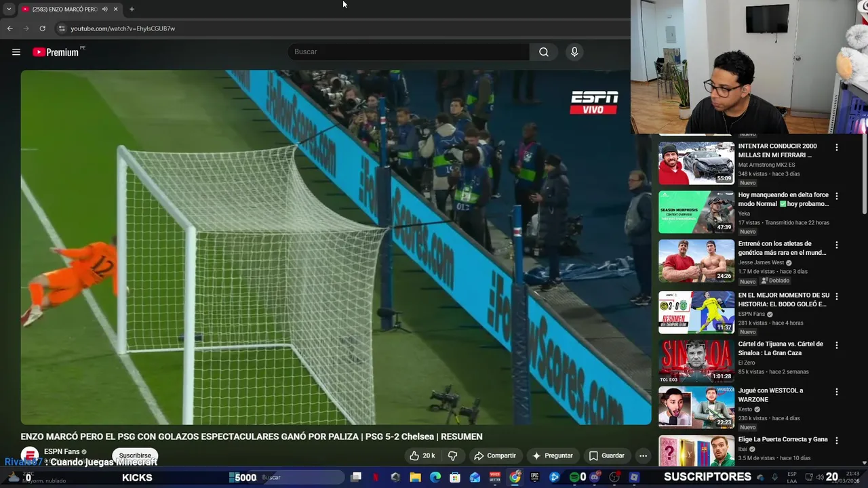Dislike the video with thumbs down
The image size is (868, 488).
click(x=453, y=455)
